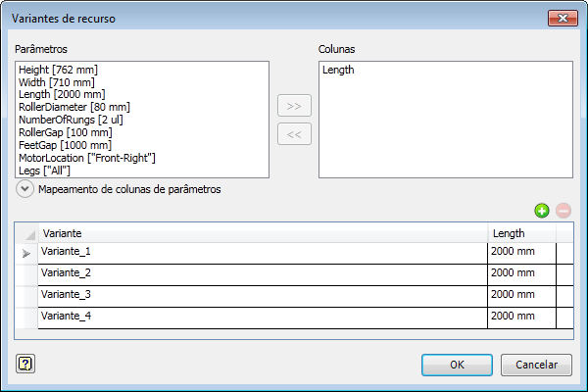Click the move left << button
588x392 pixels.
(294, 135)
